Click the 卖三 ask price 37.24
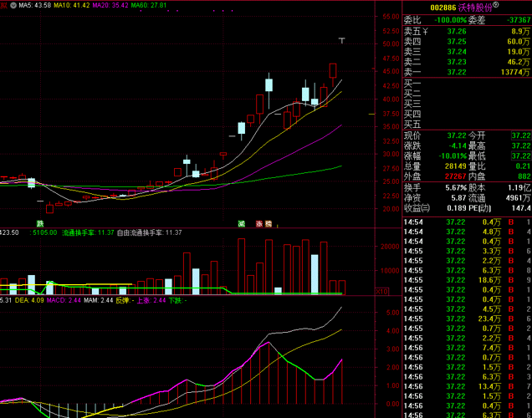The width and height of the screenshot is (532, 418). pyautogui.click(x=457, y=52)
